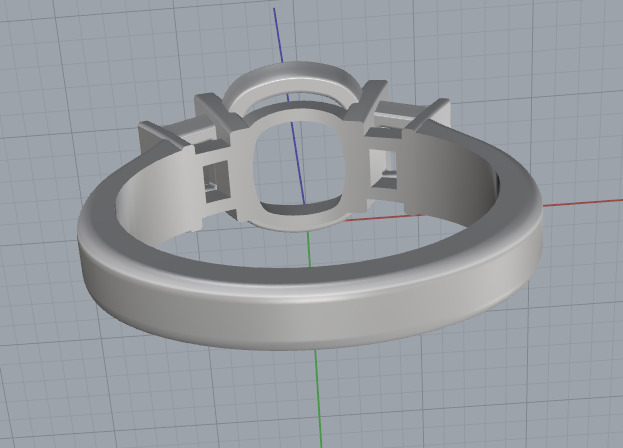
Task: Click the green Y axis line
Action: (316, 397)
